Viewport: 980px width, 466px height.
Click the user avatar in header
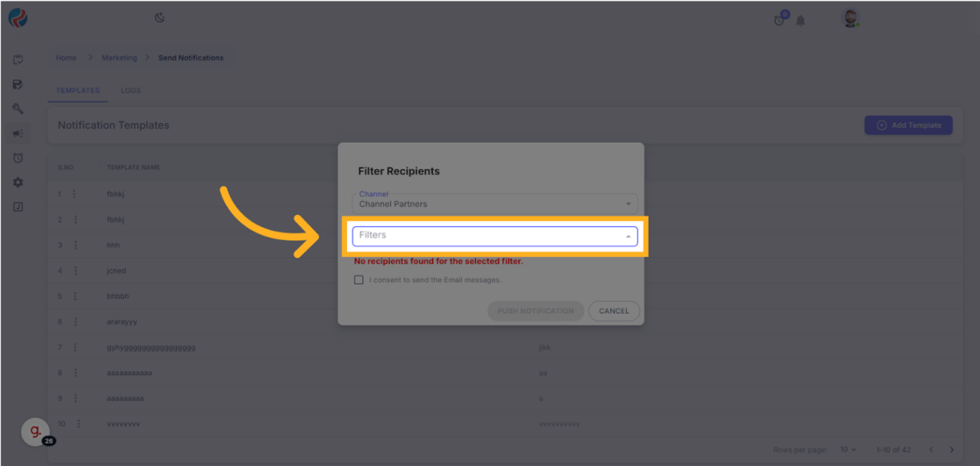coord(851,19)
